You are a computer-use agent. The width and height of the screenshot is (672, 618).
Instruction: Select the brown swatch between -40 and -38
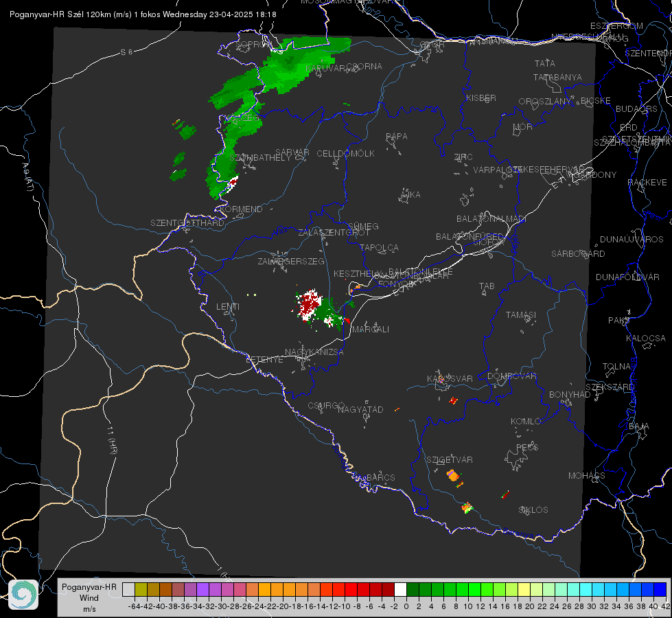click(x=165, y=589)
